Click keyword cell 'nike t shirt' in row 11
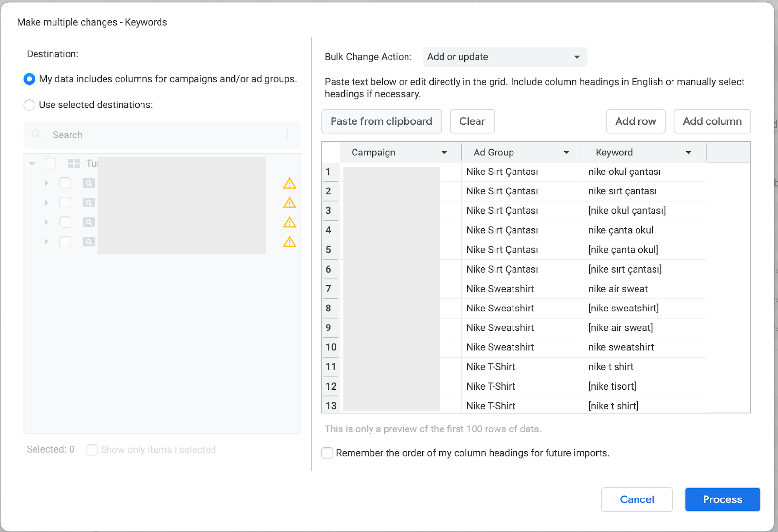This screenshot has height=532, width=778. [x=644, y=367]
